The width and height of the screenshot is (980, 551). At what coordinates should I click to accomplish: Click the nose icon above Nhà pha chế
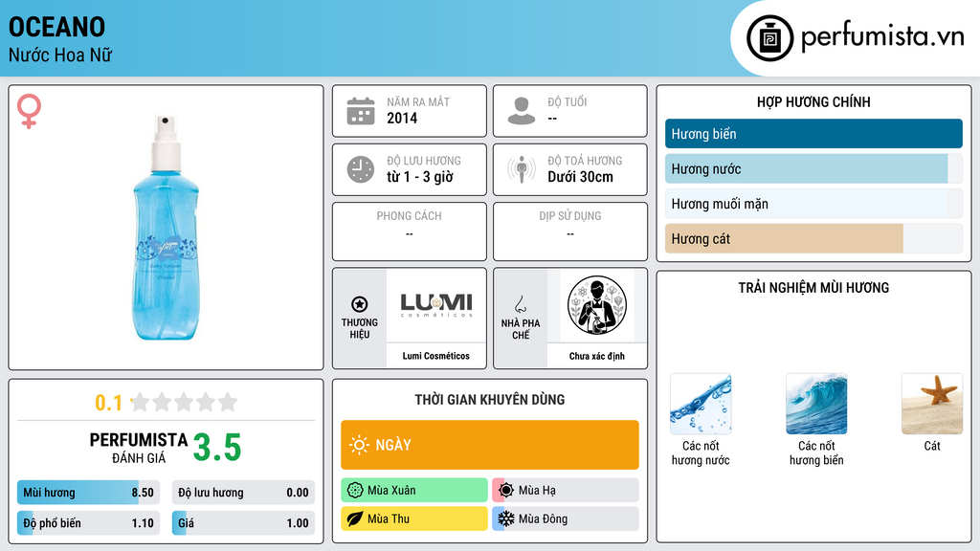(520, 304)
